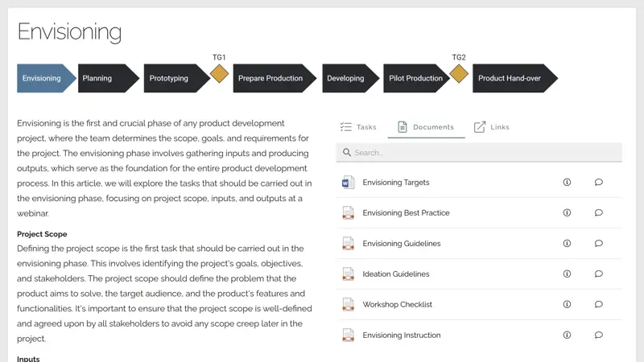Open the Product Hand-over phase
This screenshot has width=644, height=362.
(x=514, y=78)
